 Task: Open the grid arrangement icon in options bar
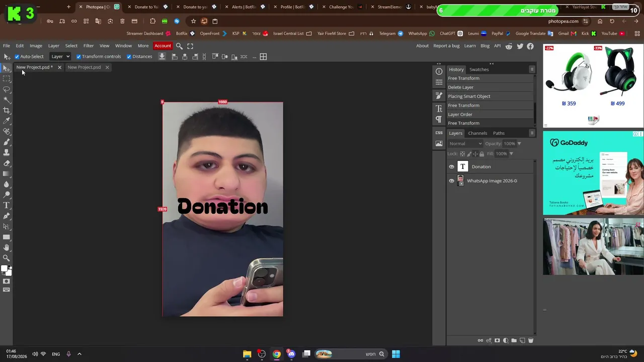pos(263,56)
